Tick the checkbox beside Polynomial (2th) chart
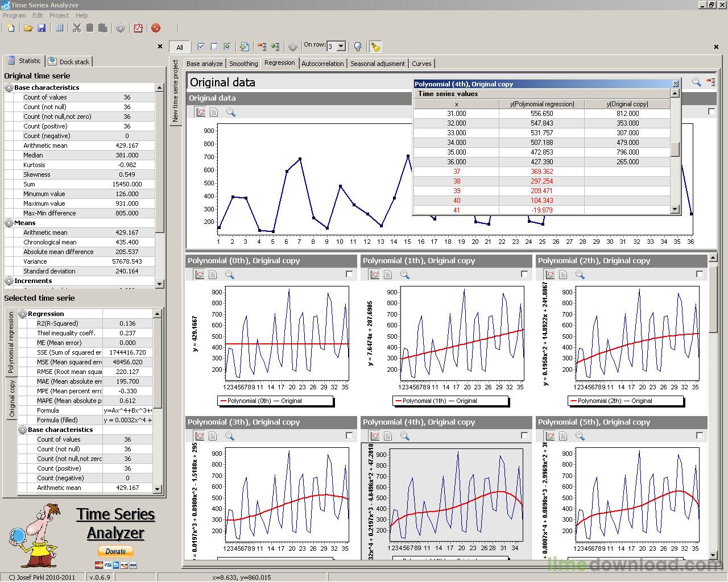Image resolution: width=728 pixels, height=582 pixels. pyautogui.click(x=698, y=274)
